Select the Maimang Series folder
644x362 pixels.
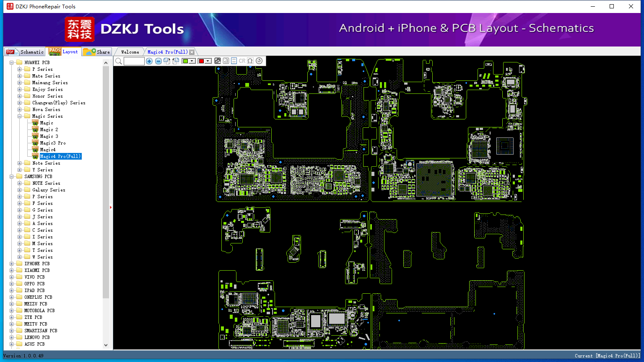click(x=50, y=83)
